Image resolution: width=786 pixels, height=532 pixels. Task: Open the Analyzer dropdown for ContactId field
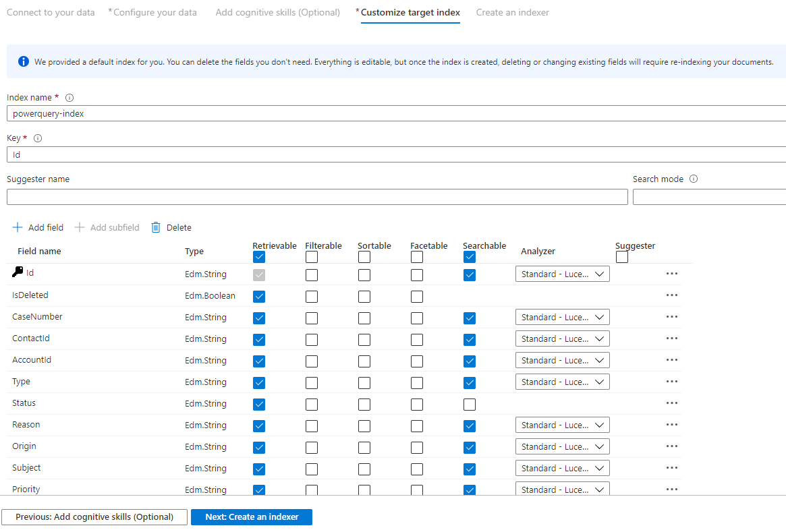coord(563,338)
